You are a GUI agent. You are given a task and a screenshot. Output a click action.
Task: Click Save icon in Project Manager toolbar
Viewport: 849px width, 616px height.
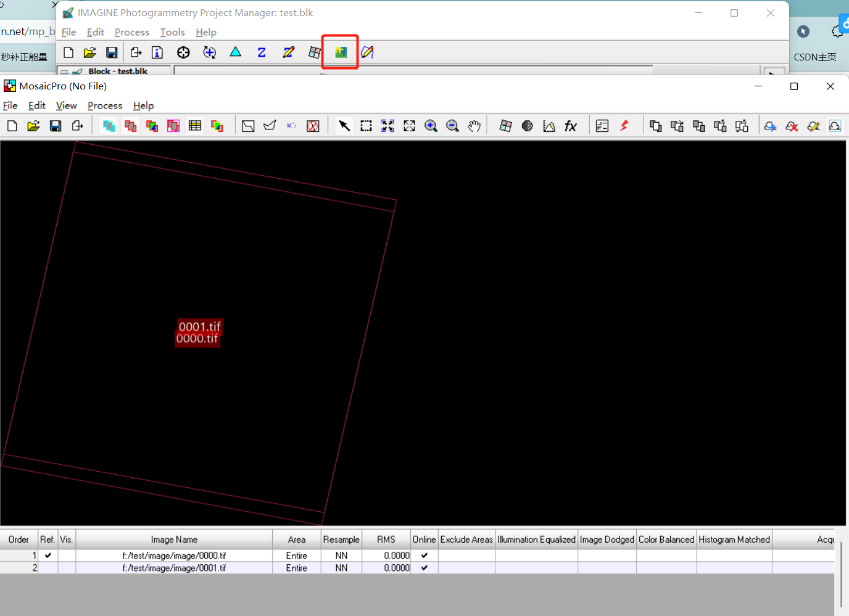[112, 52]
